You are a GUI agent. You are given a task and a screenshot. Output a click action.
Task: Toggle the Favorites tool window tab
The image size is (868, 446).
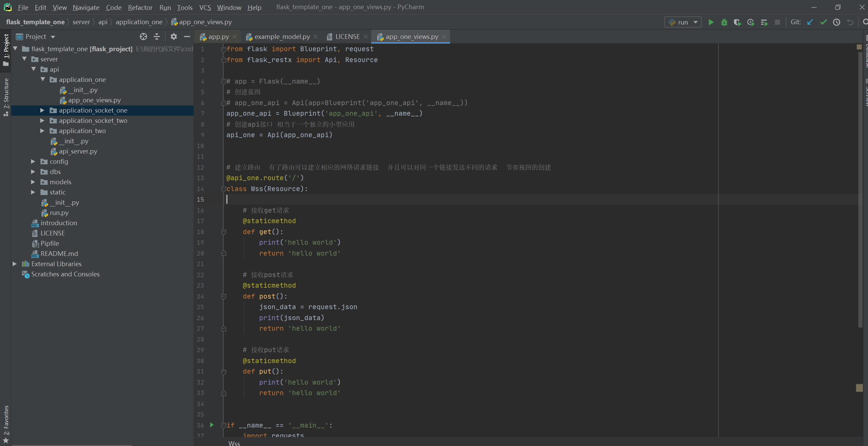[6, 423]
